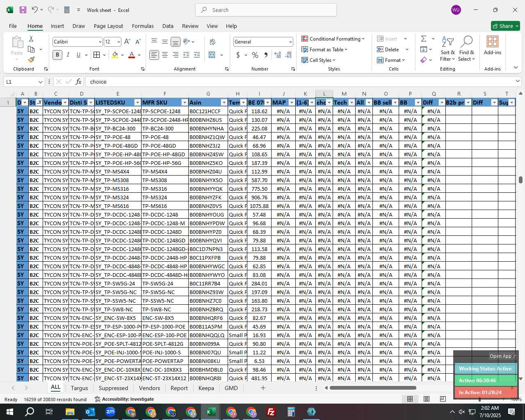Switch to the Keepa sheet tab
Screen dimensions: 525x420
206,388
